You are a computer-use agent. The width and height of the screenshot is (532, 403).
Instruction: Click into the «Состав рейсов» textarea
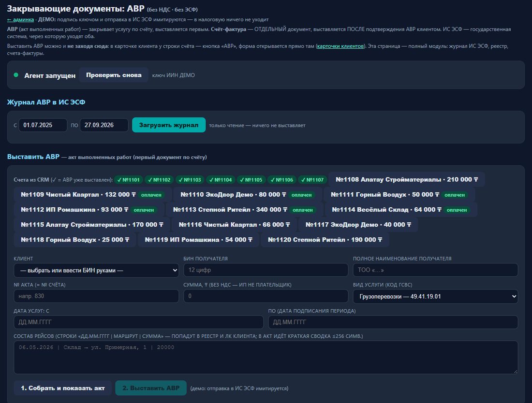click(x=266, y=357)
